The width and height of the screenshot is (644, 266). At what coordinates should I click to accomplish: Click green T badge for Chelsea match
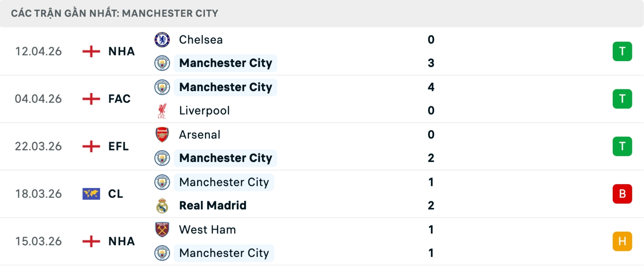coord(622,51)
